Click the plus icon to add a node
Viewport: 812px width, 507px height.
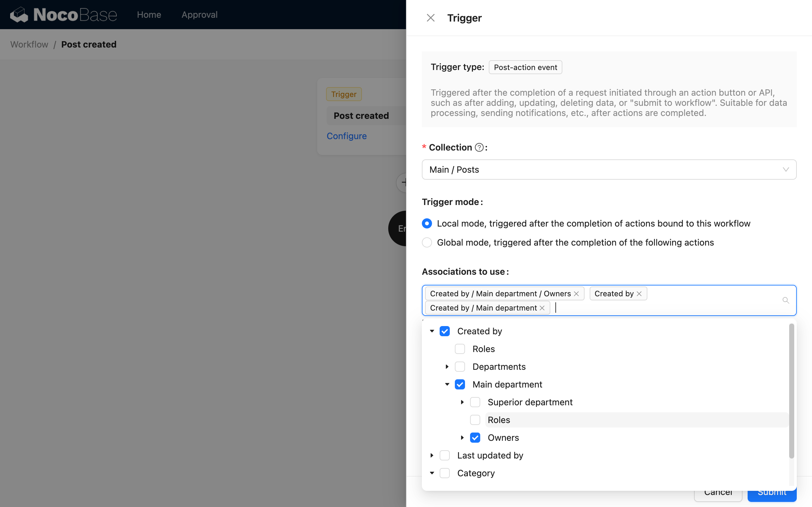tap(405, 183)
